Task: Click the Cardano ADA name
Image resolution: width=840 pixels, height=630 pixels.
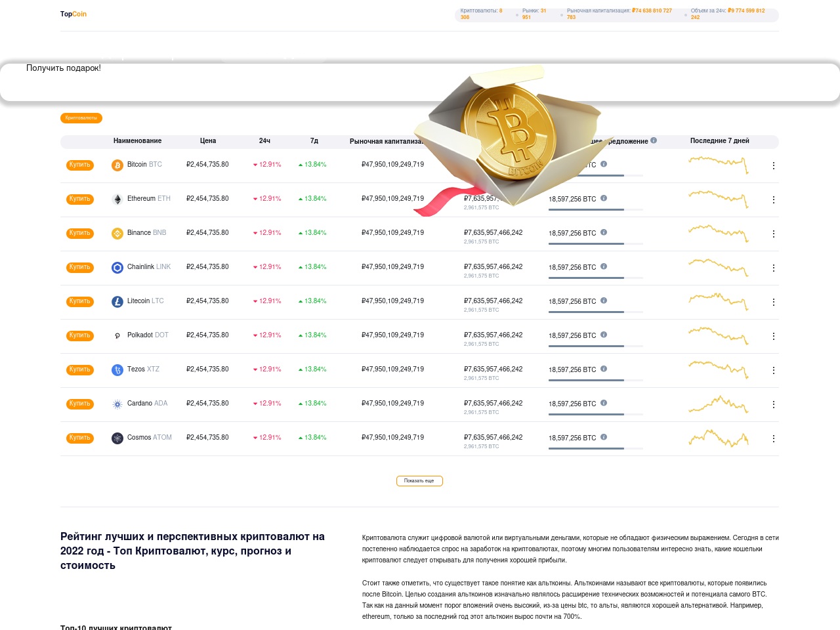Action: pyautogui.click(x=148, y=404)
